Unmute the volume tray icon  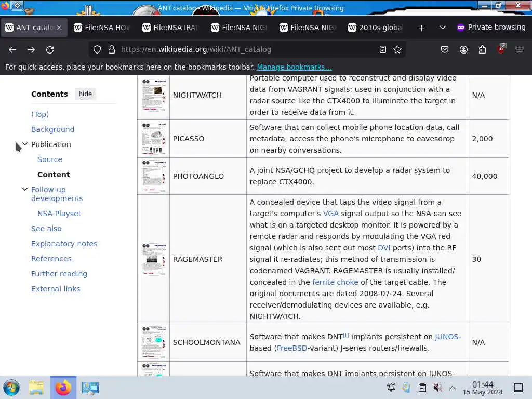[x=437, y=387]
